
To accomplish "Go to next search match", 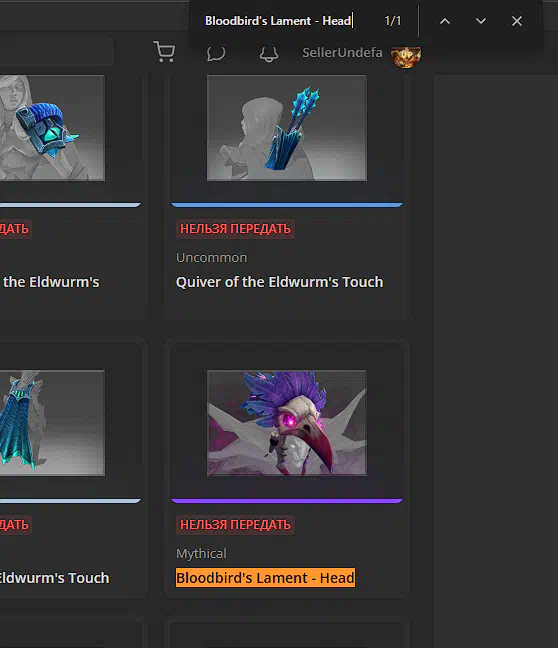I will click(481, 21).
